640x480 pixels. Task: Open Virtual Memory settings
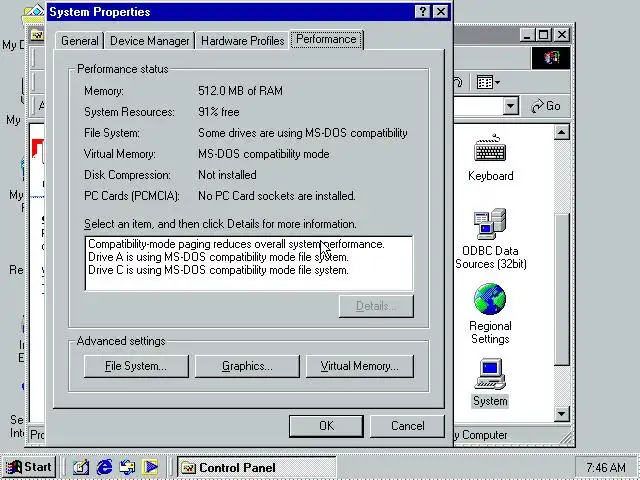(x=360, y=366)
